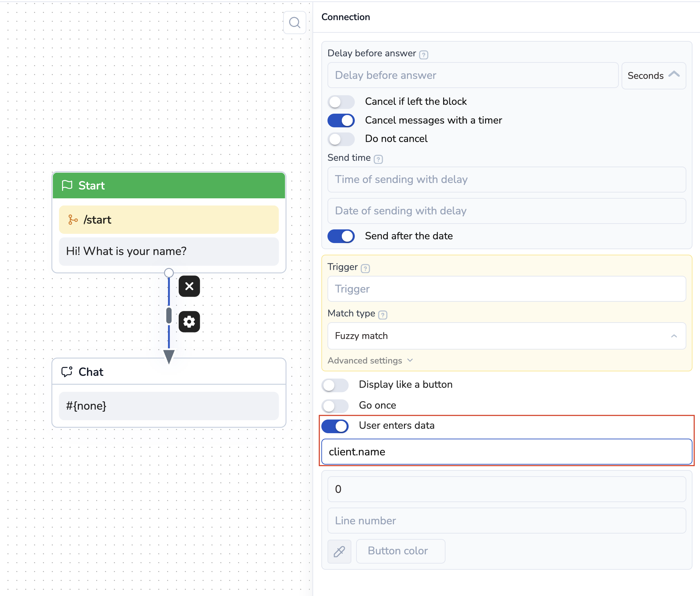The height and width of the screenshot is (596, 700).
Task: Click the search magnifier icon
Action: 294,23
